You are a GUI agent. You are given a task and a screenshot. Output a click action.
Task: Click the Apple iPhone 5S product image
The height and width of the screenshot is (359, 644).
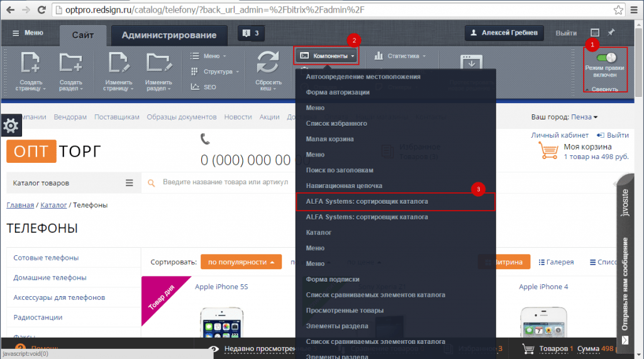(222, 323)
